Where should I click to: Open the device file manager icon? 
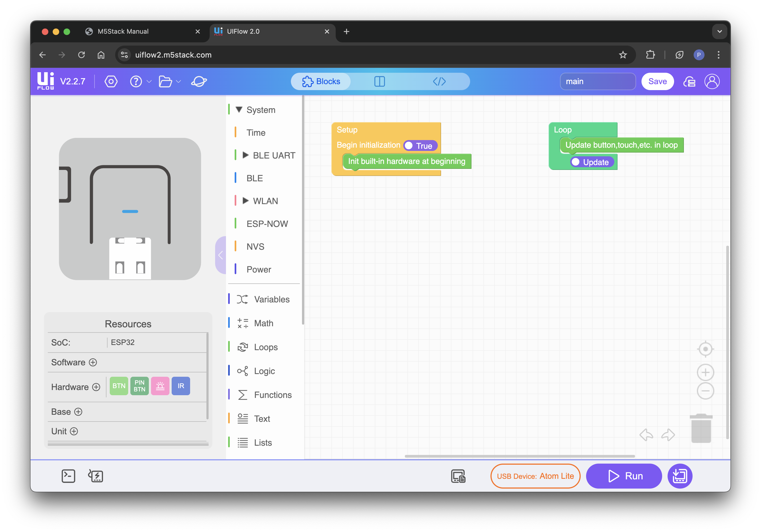click(458, 476)
